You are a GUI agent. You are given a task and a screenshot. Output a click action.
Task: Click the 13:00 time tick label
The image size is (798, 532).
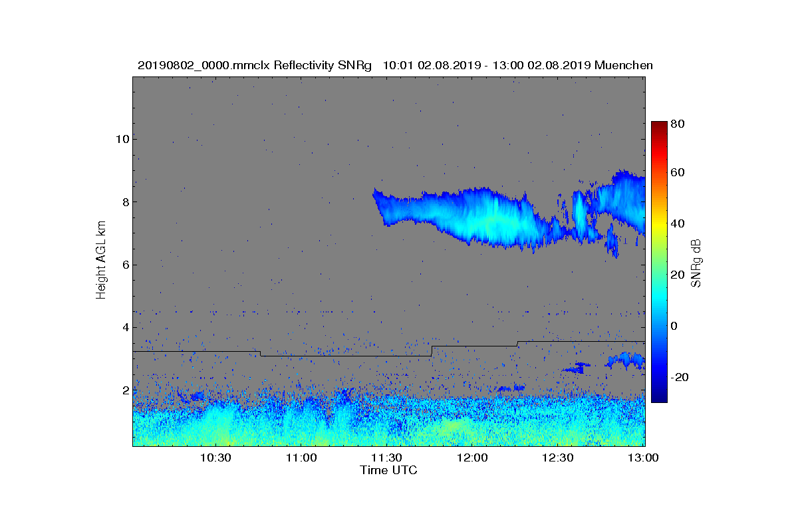pos(643,458)
